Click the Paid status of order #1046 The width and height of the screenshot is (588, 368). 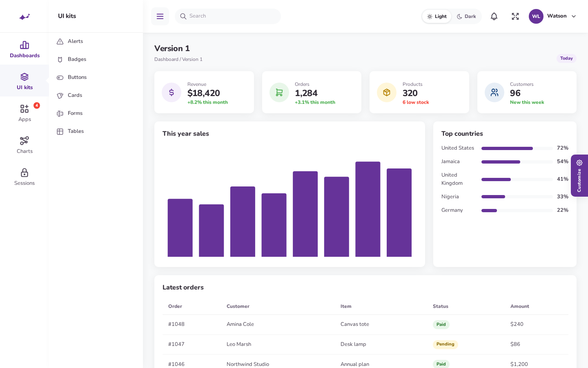point(441,364)
